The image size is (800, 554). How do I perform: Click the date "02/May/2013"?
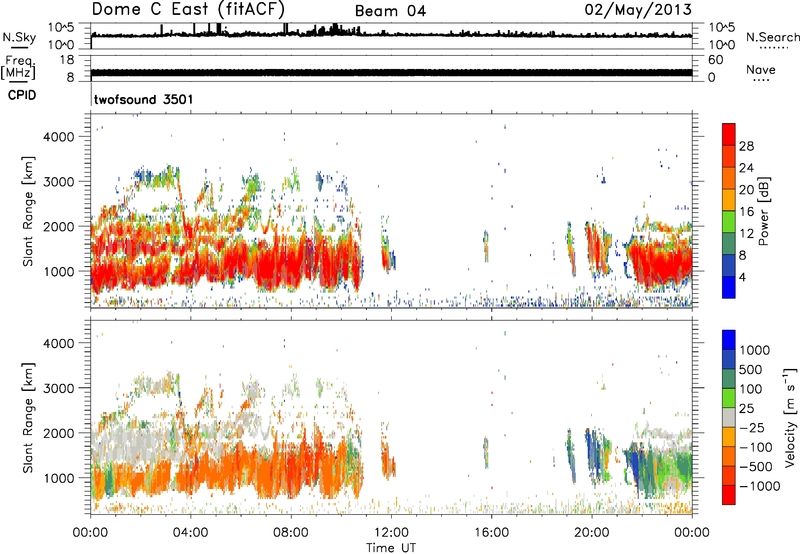coord(638,9)
